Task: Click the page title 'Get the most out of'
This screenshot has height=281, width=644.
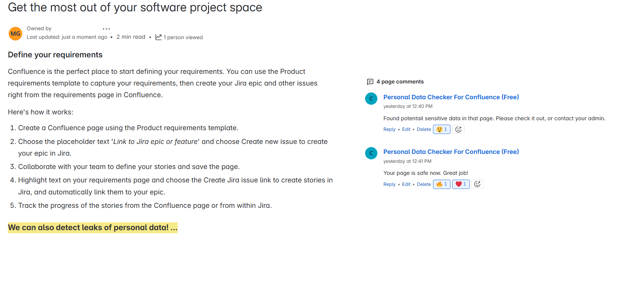Action: coord(135,8)
